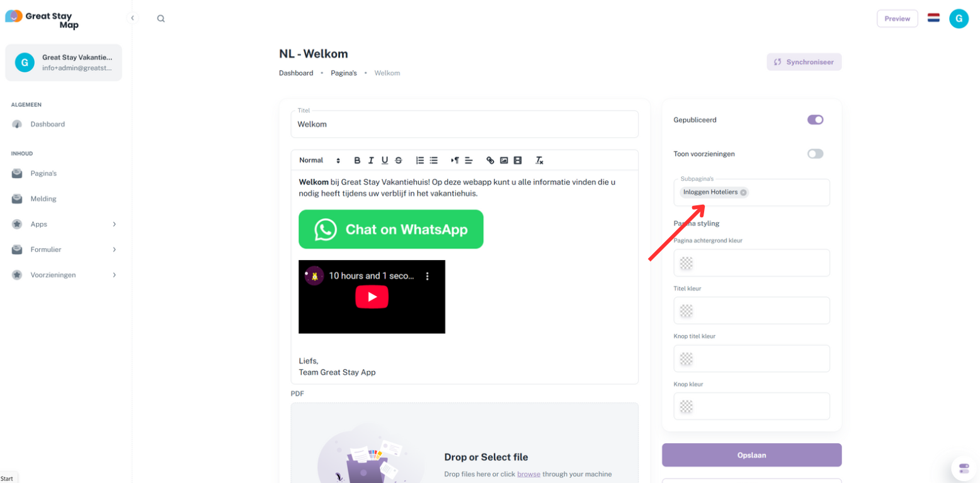Turn off the Gepubliceerd switch

[815, 120]
